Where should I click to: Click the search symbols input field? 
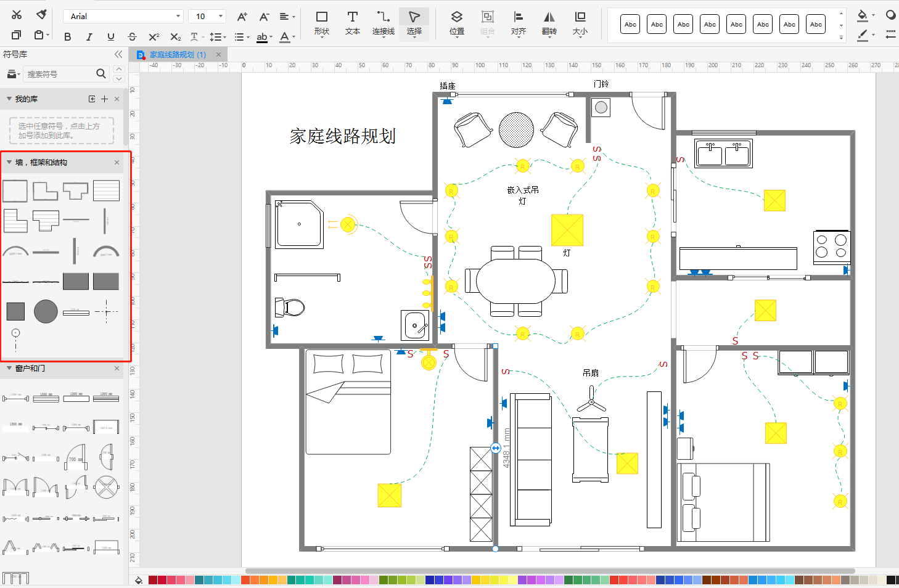(59, 75)
